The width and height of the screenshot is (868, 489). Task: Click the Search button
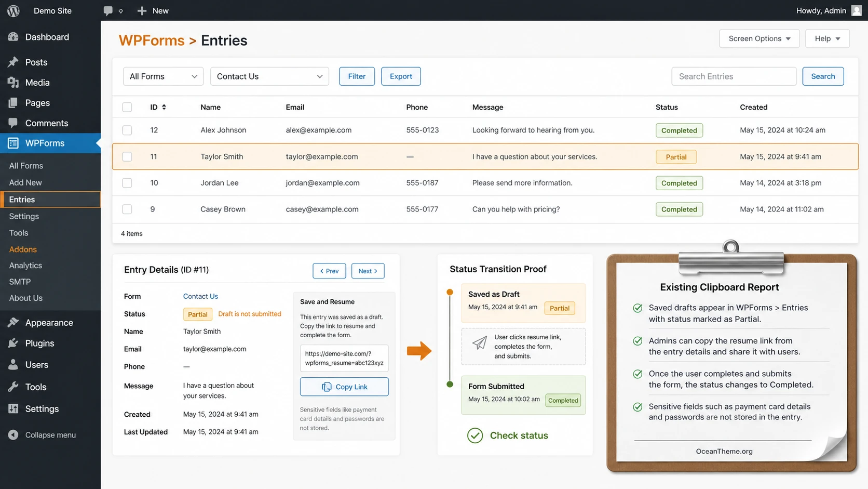[823, 76]
